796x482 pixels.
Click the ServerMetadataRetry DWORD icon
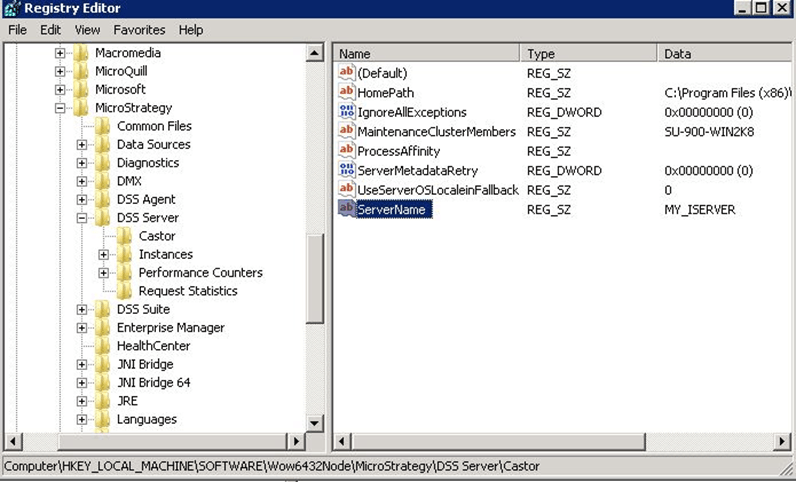pyautogui.click(x=347, y=170)
